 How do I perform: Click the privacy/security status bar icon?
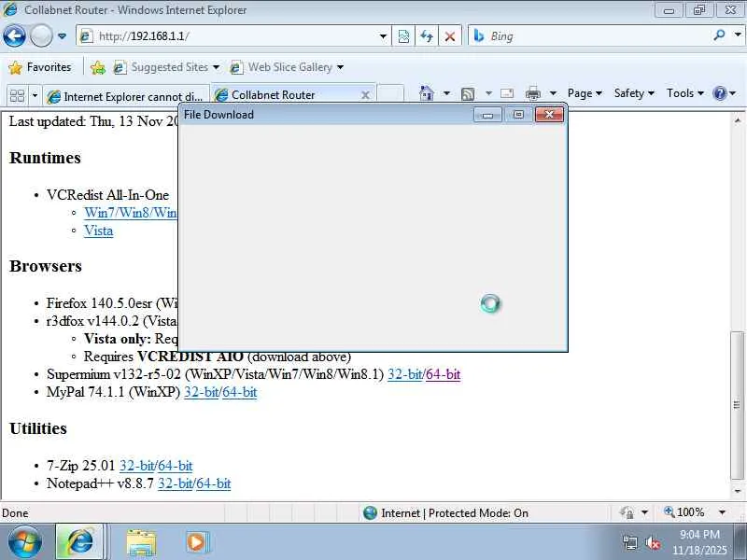pos(627,512)
